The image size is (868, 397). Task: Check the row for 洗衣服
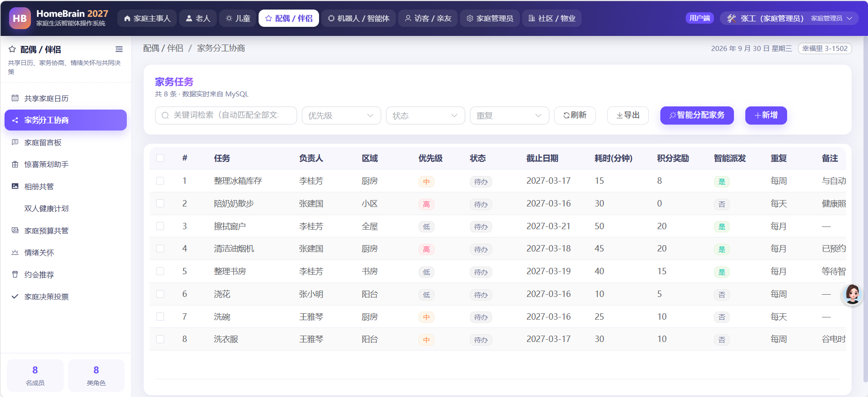160,339
